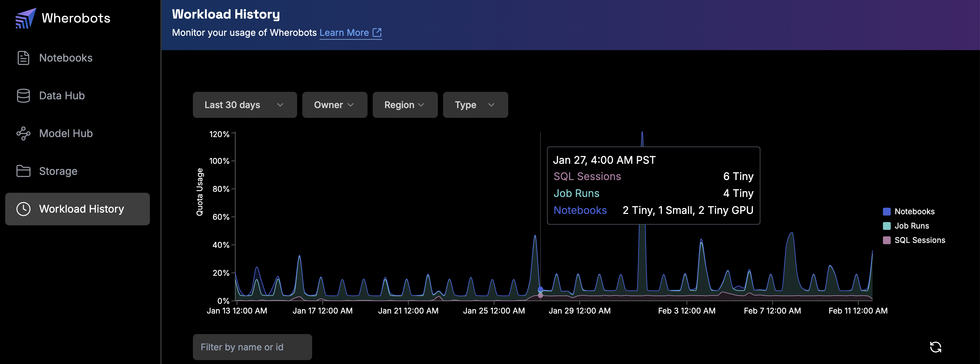Image resolution: width=980 pixels, height=364 pixels.
Task: Click SQL Sessions inside the tooltip
Action: [x=587, y=176]
